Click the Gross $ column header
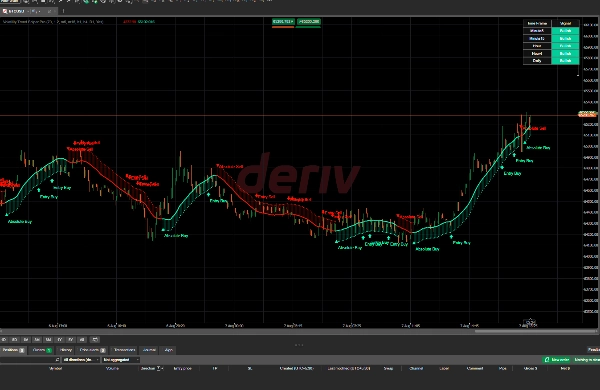600x390 pixels. click(530, 368)
